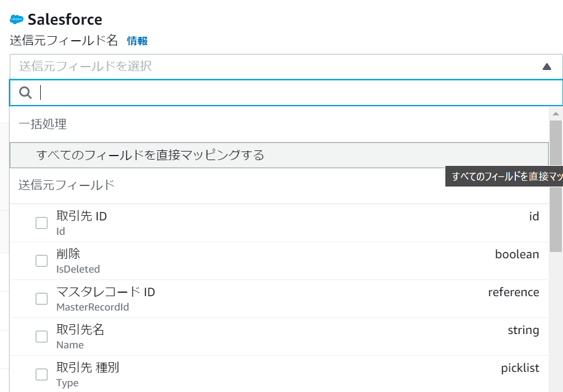Image resolution: width=563 pixels, height=392 pixels.
Task: Click the 一括処理 group header
Action: [43, 124]
